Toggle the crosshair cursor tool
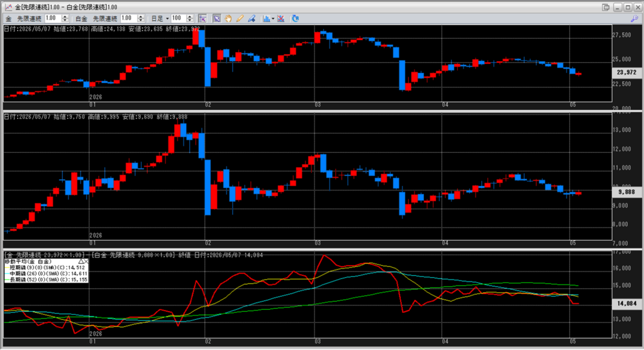 203,18
